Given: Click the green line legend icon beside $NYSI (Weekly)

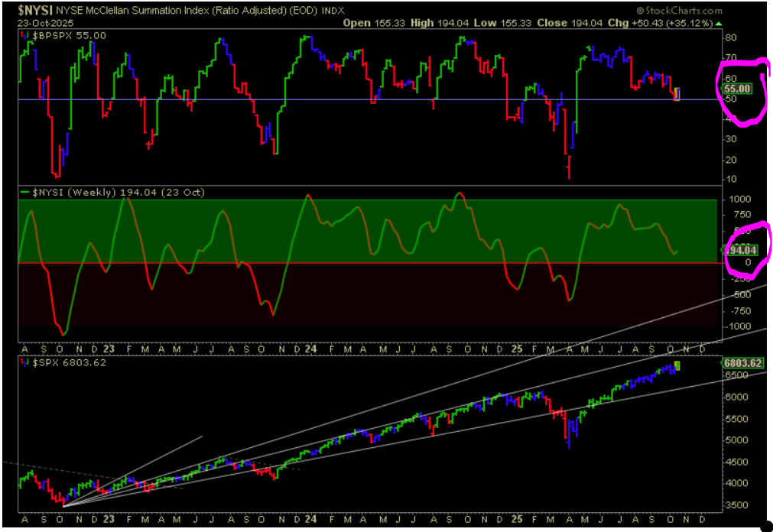Looking at the screenshot, I should [x=24, y=193].
